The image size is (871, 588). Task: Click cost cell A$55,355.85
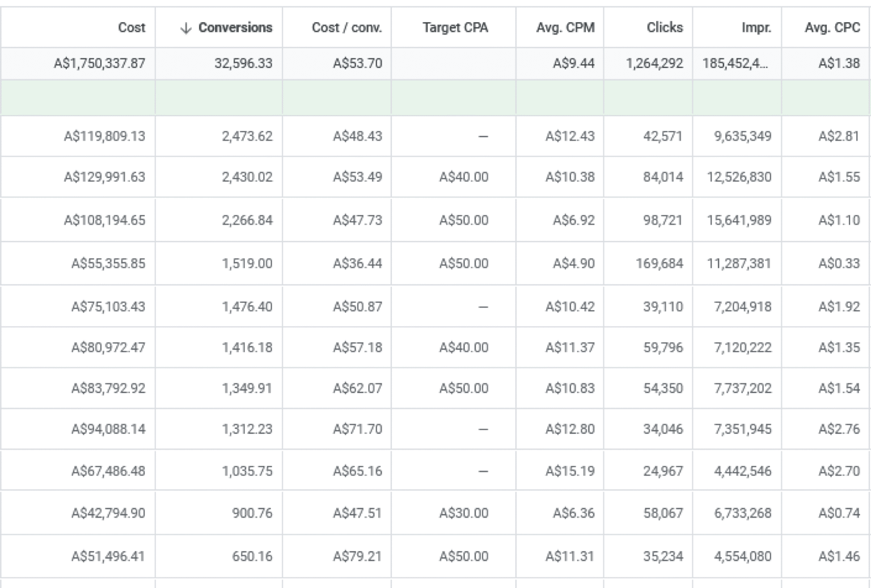click(x=108, y=264)
